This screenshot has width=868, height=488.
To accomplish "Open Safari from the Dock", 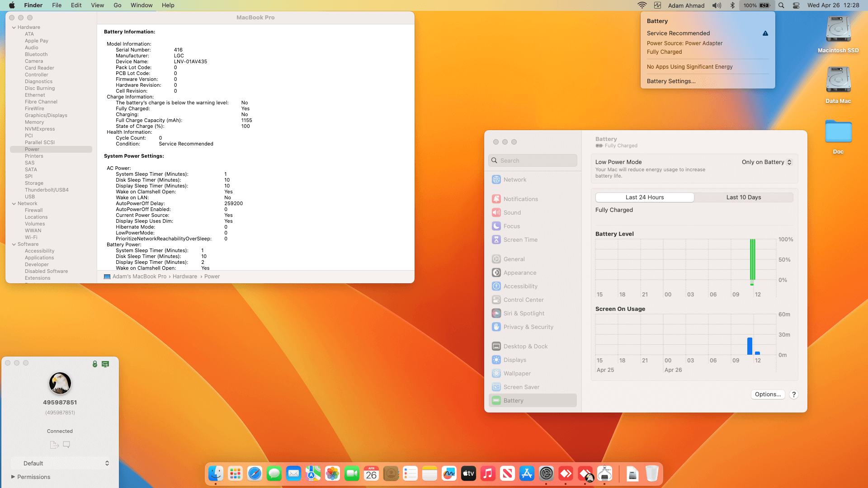I will [x=255, y=474].
